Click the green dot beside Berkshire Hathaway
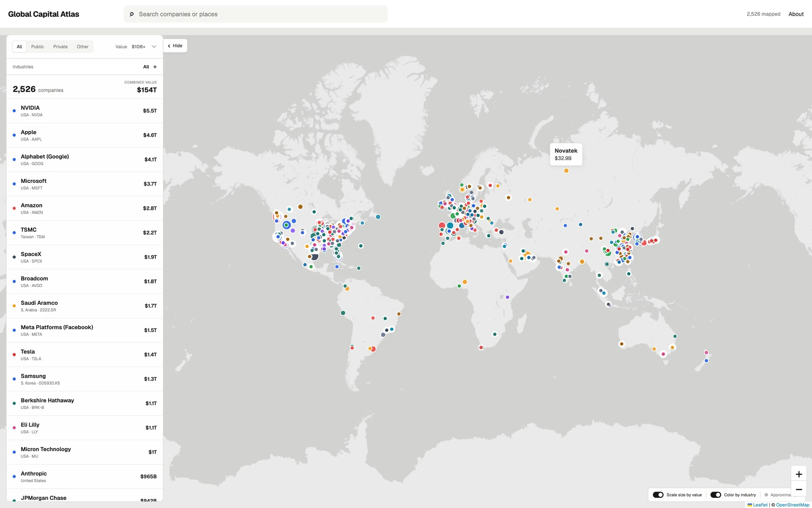Screen dimensions: 812x508 click(14, 403)
